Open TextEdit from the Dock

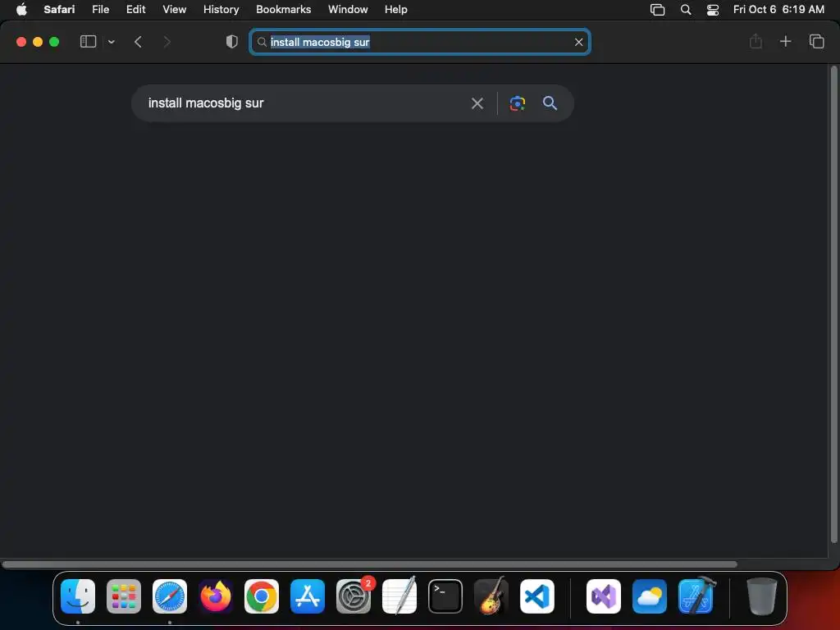tap(399, 596)
